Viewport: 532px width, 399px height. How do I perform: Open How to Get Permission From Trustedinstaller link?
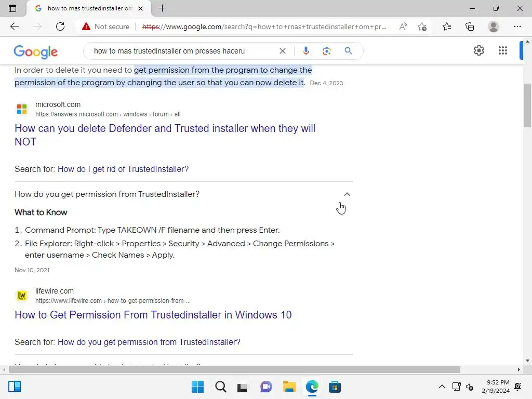(153, 315)
